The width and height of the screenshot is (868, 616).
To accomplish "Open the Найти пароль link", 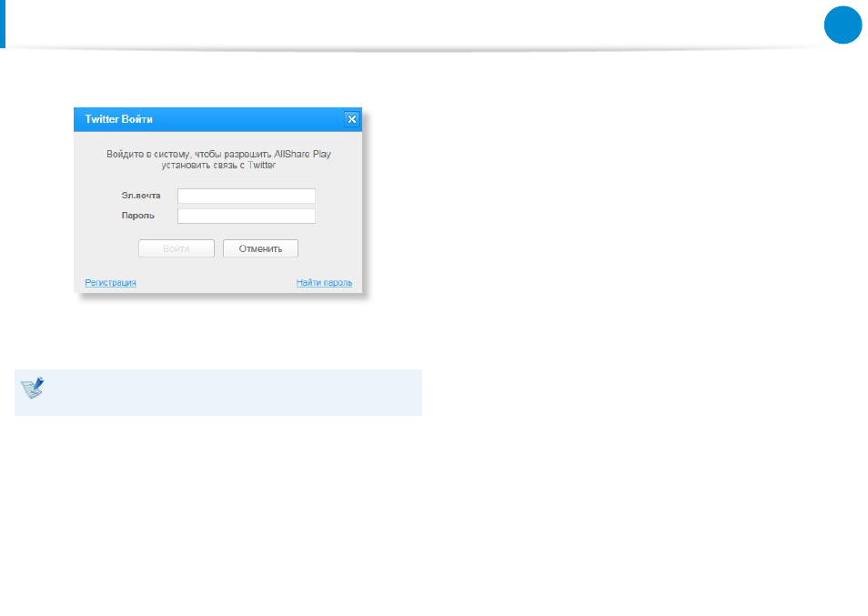I will [x=324, y=282].
